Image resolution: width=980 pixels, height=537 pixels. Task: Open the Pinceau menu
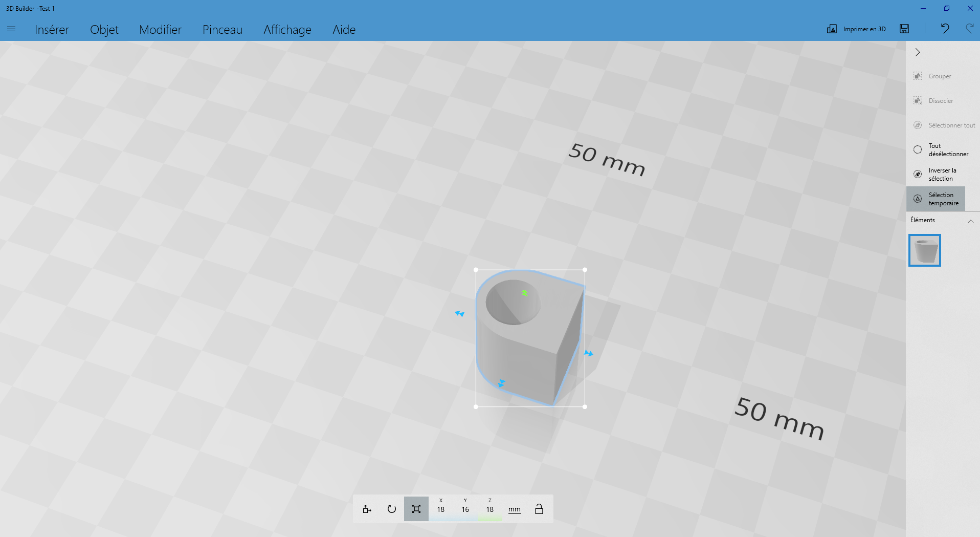pyautogui.click(x=222, y=30)
